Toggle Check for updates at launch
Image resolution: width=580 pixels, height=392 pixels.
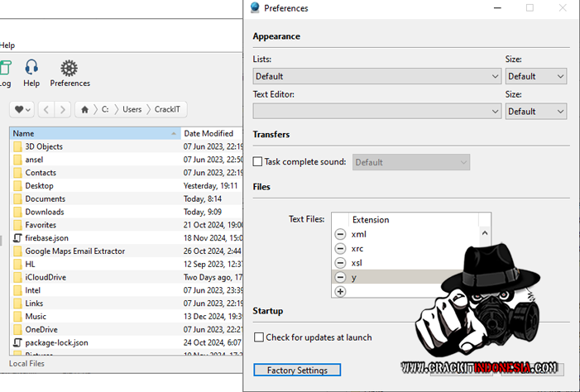click(259, 337)
